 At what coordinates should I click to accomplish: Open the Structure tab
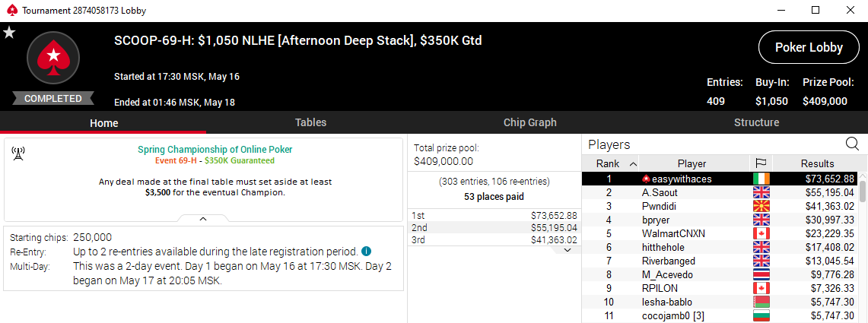tap(756, 123)
